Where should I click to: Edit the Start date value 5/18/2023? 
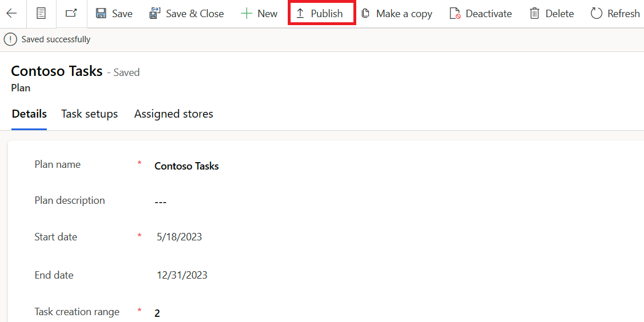coord(179,238)
